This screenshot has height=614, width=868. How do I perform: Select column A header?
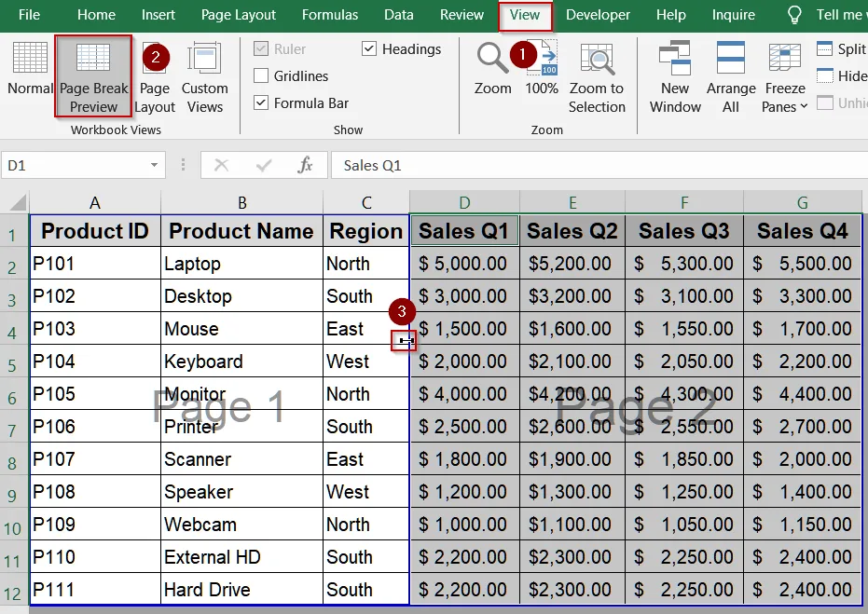point(95,203)
